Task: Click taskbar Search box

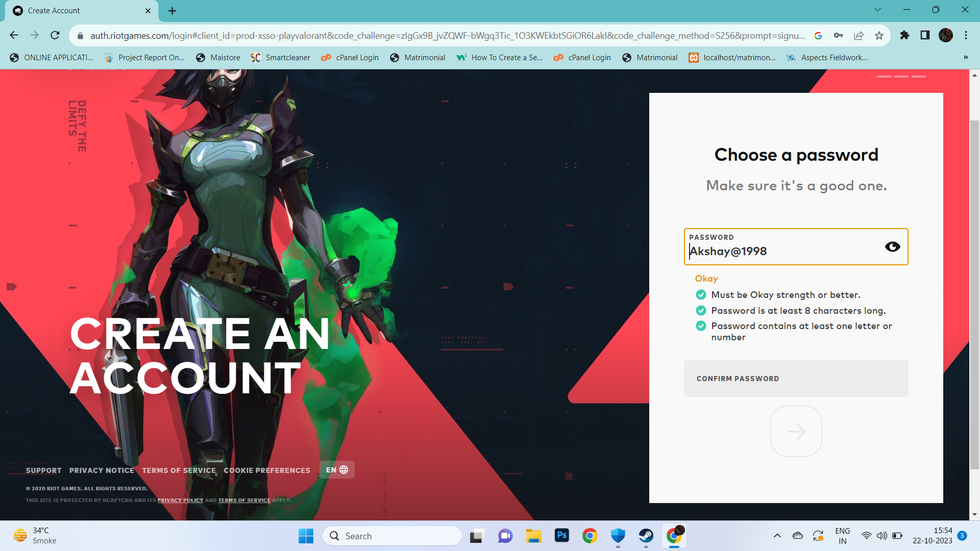Action: (392, 536)
